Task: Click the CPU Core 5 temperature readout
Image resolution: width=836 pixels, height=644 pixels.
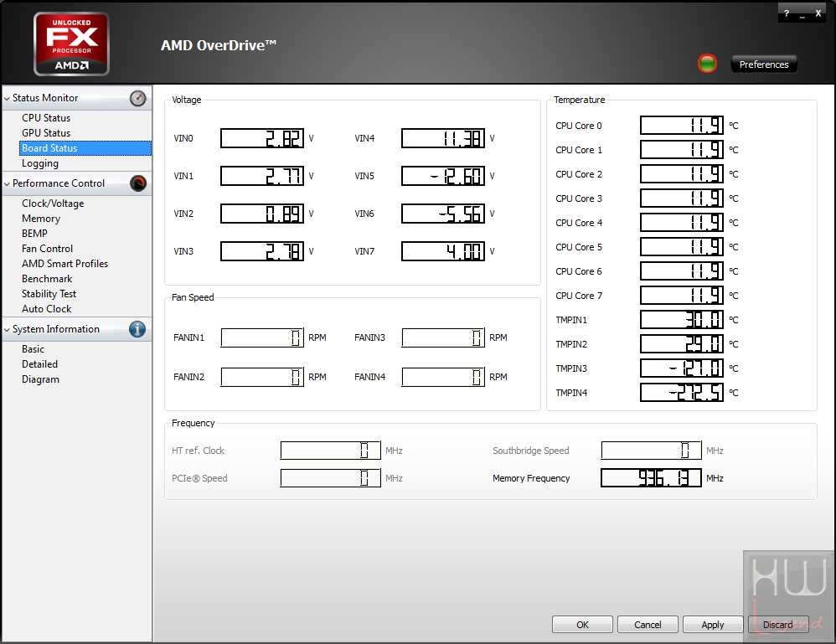Action: (x=682, y=247)
